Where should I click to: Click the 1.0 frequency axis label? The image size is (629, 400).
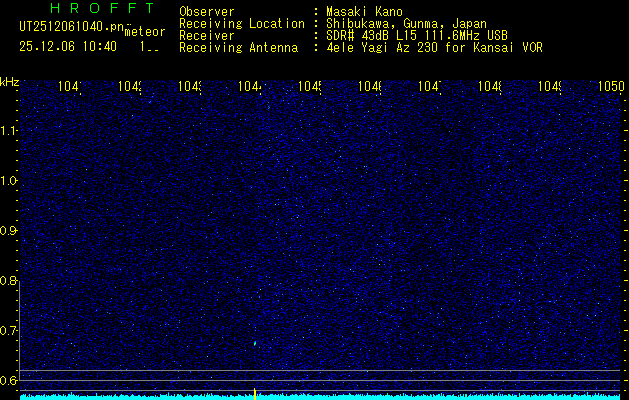tap(9, 180)
